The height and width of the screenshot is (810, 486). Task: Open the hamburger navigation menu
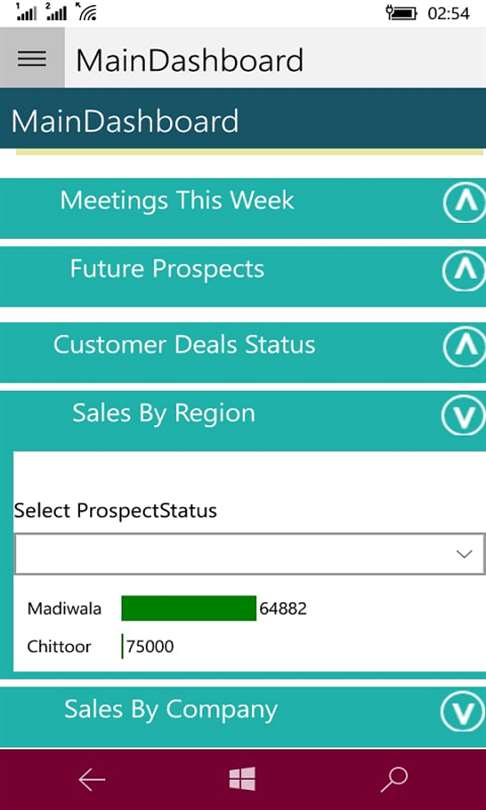point(32,58)
